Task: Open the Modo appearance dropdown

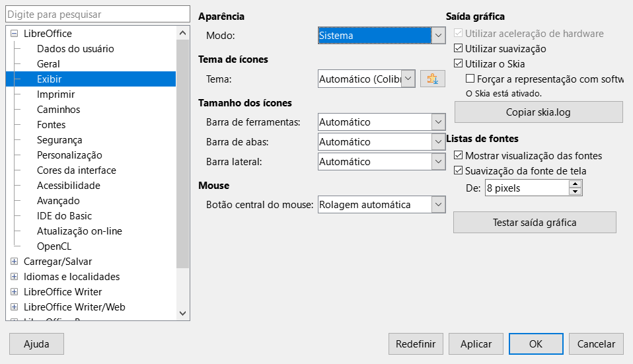Action: pos(381,36)
